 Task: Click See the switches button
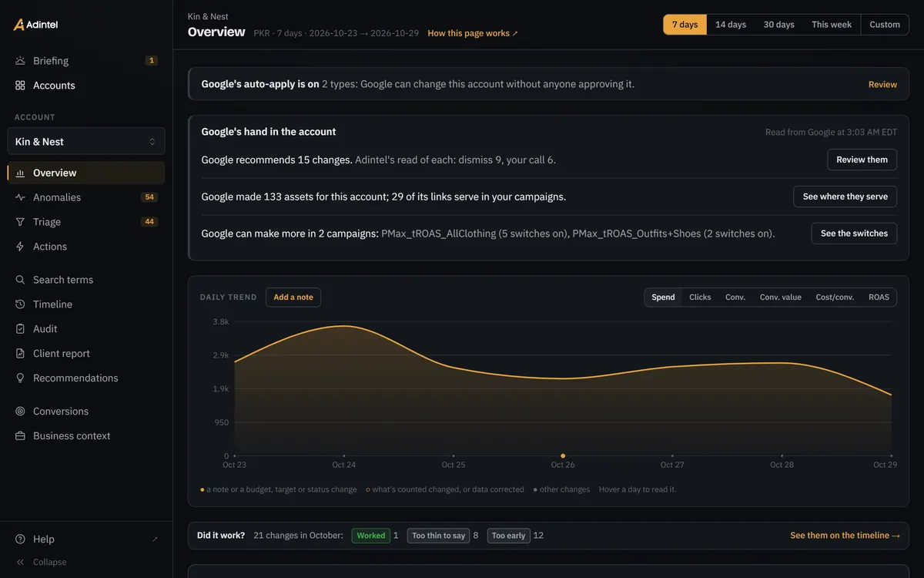click(x=854, y=234)
